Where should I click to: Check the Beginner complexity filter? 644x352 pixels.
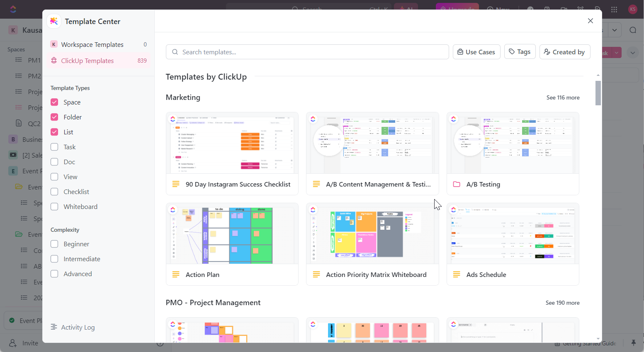tap(54, 244)
